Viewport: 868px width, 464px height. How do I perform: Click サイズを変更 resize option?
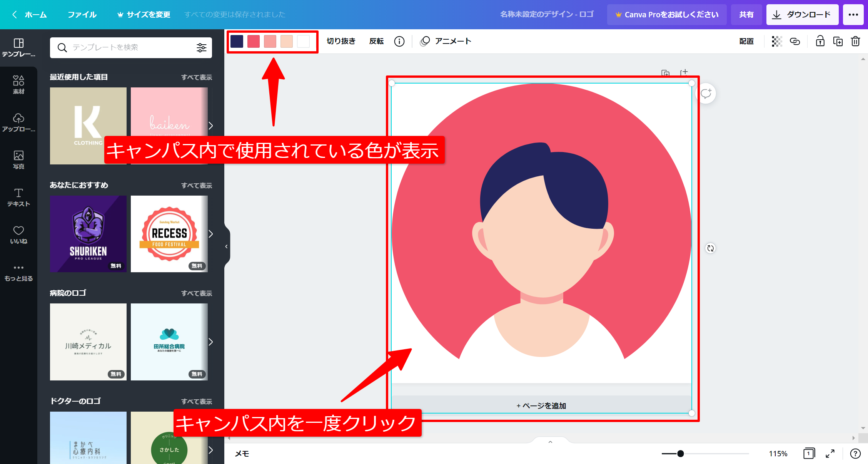(x=144, y=15)
